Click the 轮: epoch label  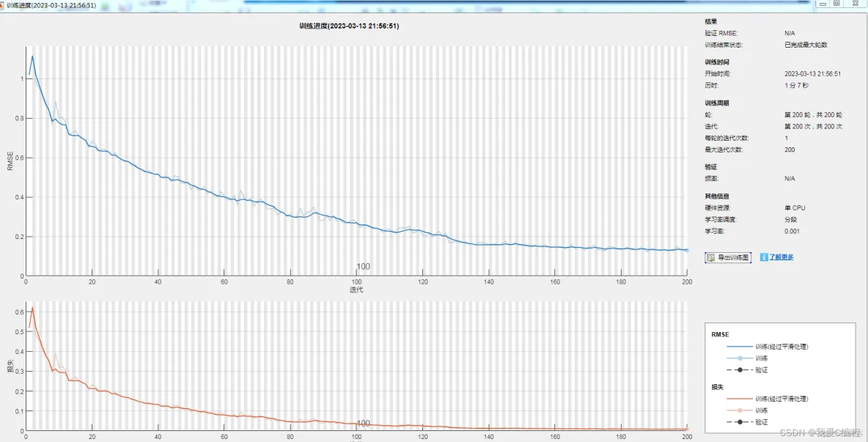pyautogui.click(x=709, y=114)
